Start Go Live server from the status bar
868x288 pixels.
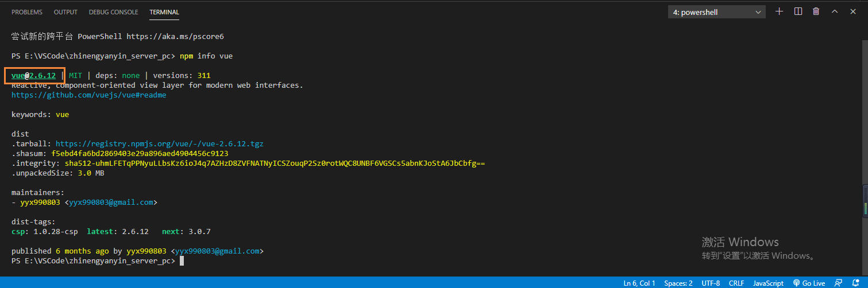pyautogui.click(x=809, y=283)
